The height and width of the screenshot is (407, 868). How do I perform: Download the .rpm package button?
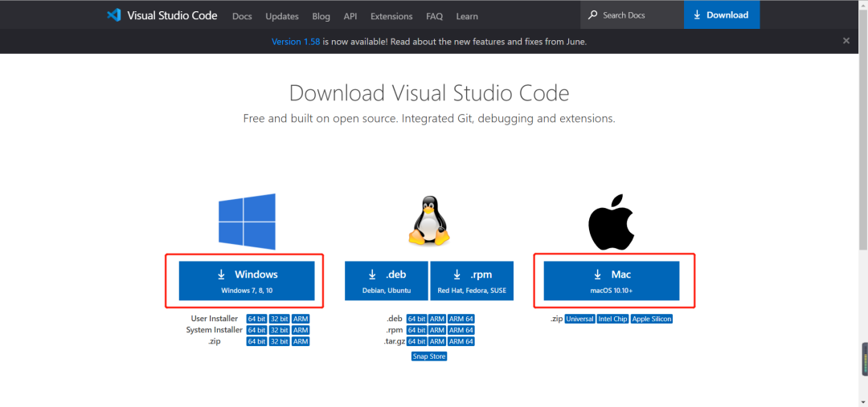pyautogui.click(x=472, y=281)
